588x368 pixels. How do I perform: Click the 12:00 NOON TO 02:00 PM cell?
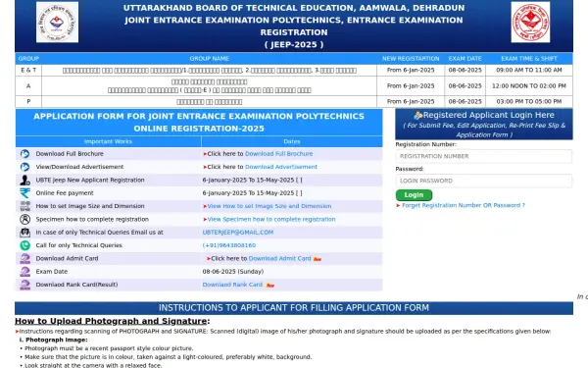click(x=529, y=86)
